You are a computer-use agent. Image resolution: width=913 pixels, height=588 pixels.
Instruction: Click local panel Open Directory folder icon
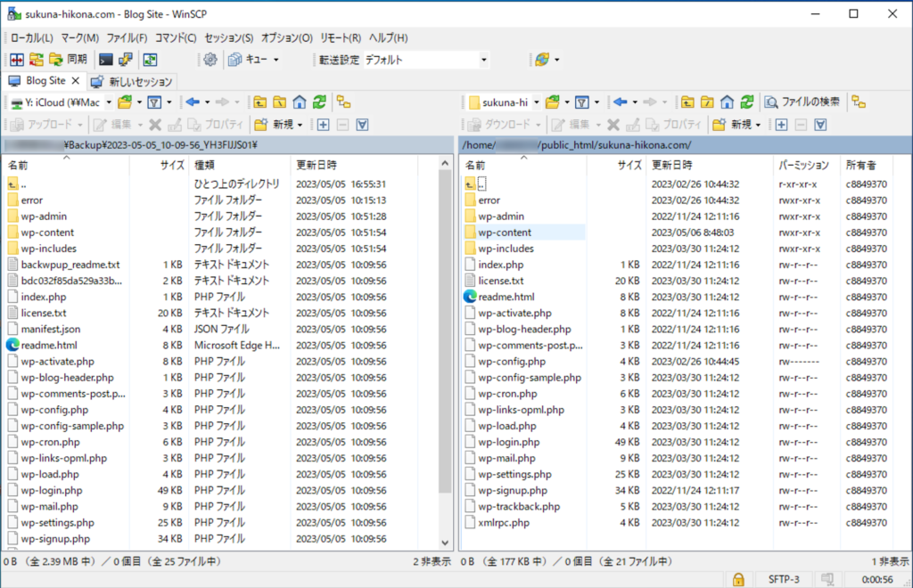(x=125, y=102)
